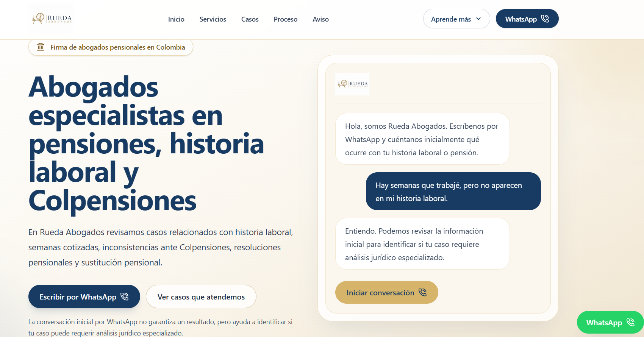
Task: Open the Casos menu item
Action: tap(250, 19)
